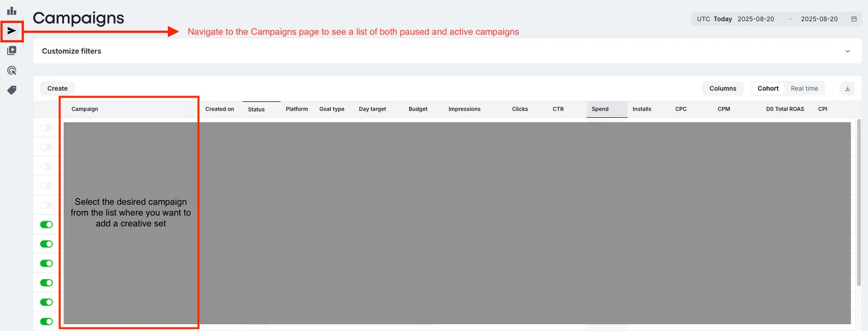The width and height of the screenshot is (868, 331).
Task: Open the analytics bar-chart icon in sidebar
Action: point(12,10)
